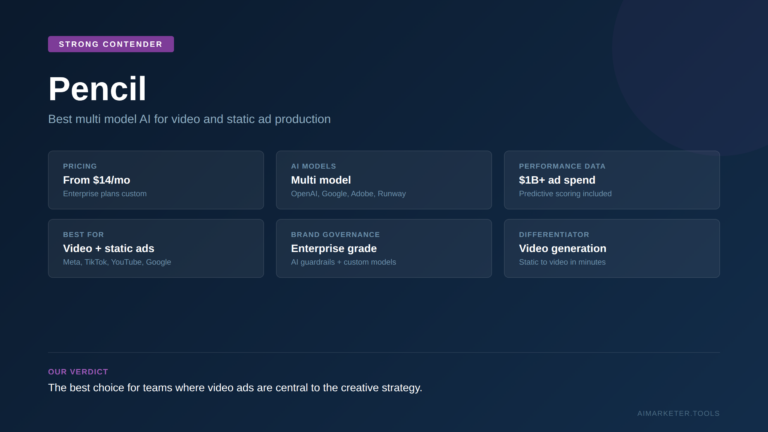This screenshot has height=432, width=768.
Task: Click 'Enterprise grade' text
Action: click(x=334, y=249)
